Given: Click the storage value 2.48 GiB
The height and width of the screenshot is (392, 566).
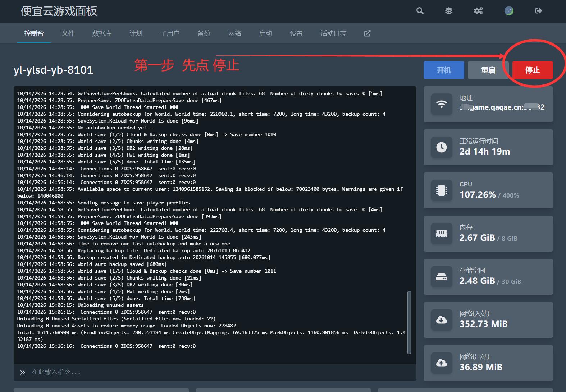Looking at the screenshot, I should pyautogui.click(x=477, y=281).
